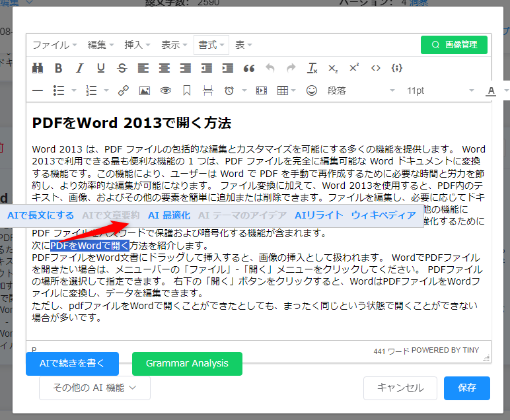Expand the その他の AI 機能 dropdown
Screen dimensions: 510x420
click(x=94, y=388)
